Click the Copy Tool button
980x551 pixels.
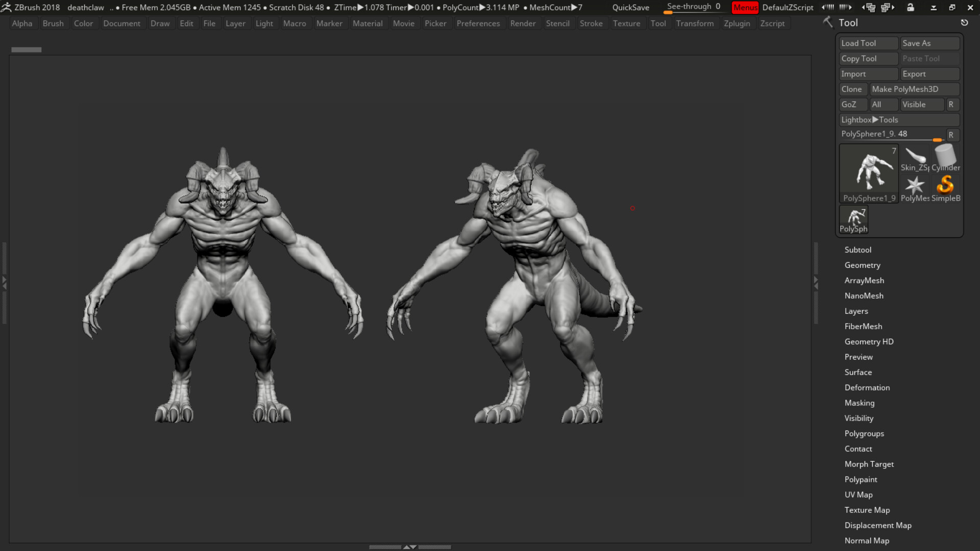868,58
